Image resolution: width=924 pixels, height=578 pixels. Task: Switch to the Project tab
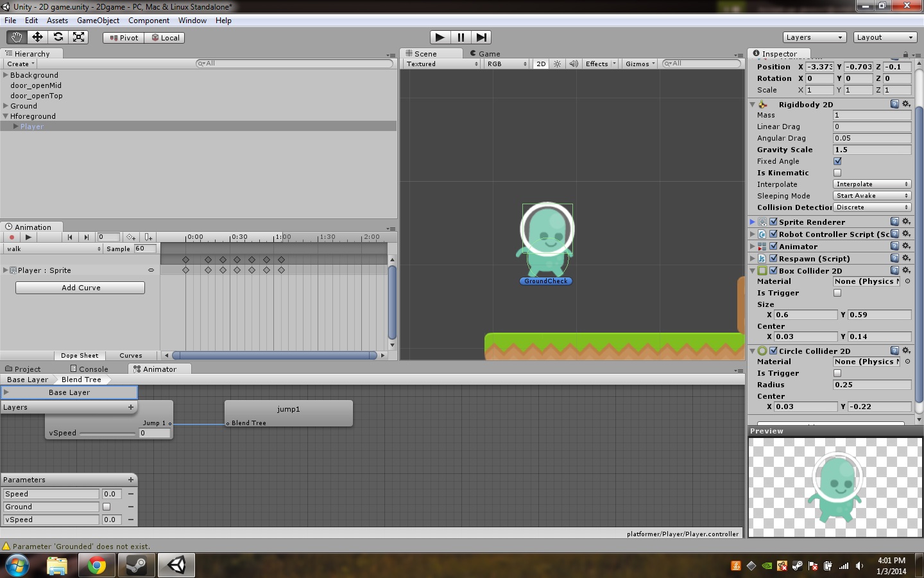click(x=23, y=369)
